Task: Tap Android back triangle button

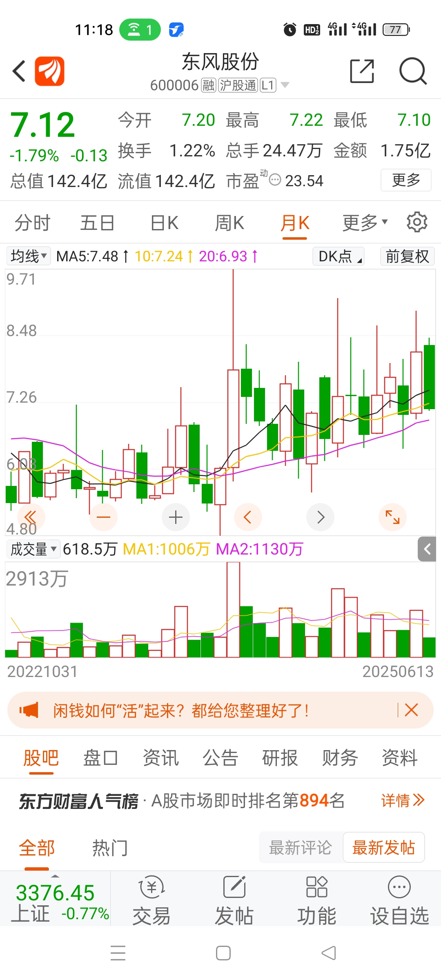Action: [329, 953]
